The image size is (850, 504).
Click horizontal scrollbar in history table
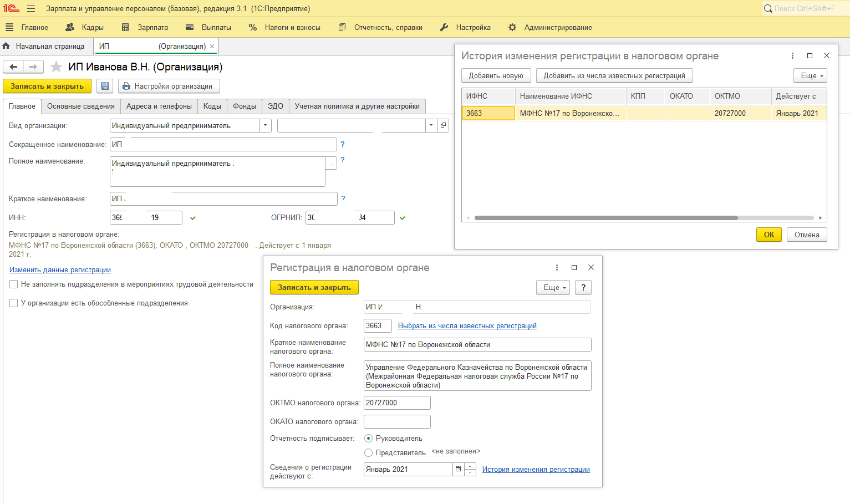(605, 218)
